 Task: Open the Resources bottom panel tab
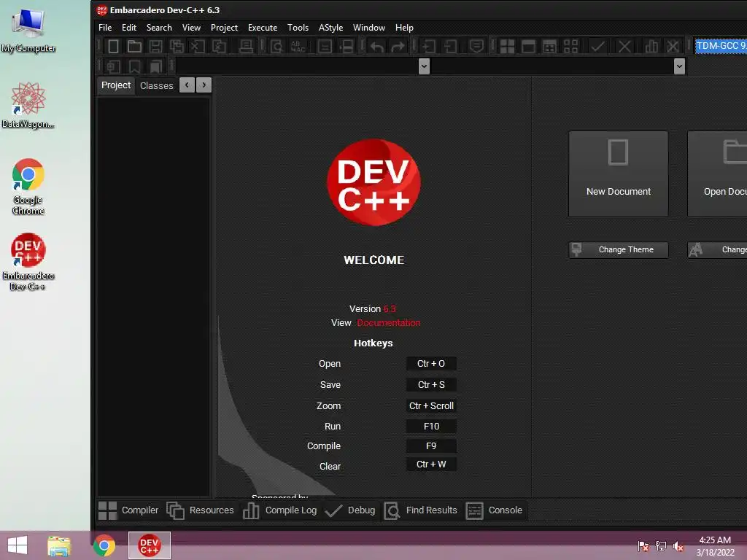(x=201, y=510)
